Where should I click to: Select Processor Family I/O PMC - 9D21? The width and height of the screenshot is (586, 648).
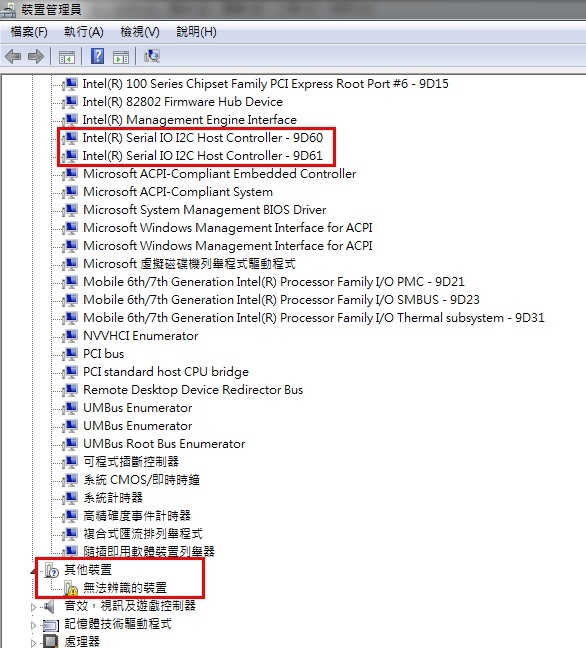(274, 282)
